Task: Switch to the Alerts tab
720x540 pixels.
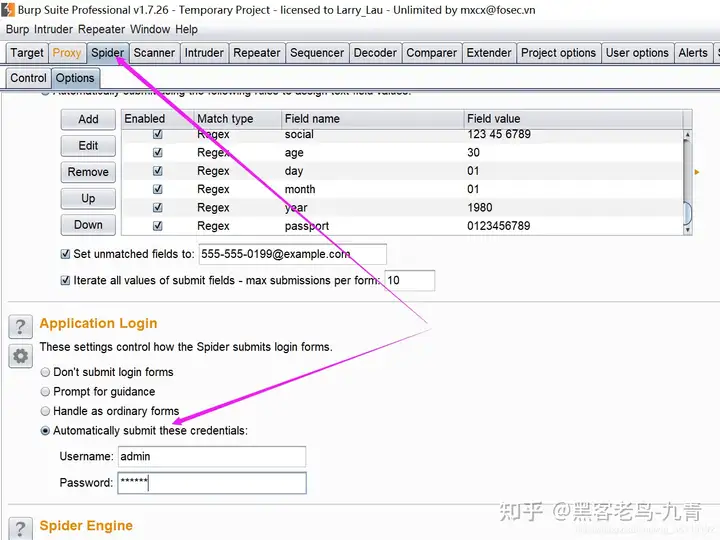Action: click(x=693, y=53)
